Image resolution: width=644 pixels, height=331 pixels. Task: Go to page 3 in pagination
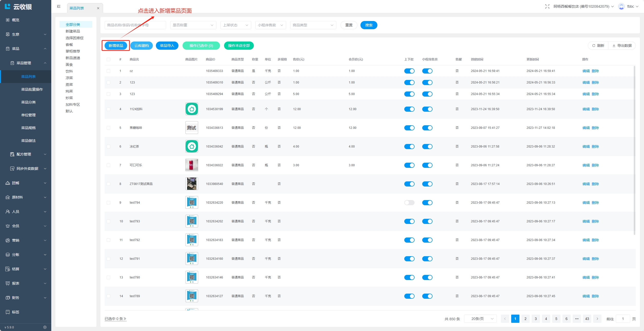coord(536,319)
